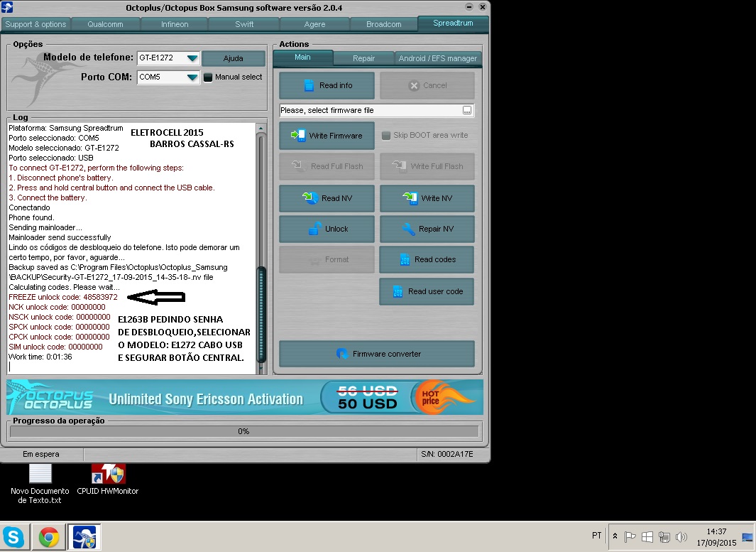Click the Em espera status text
This screenshot has width=756, height=552.
(x=41, y=454)
